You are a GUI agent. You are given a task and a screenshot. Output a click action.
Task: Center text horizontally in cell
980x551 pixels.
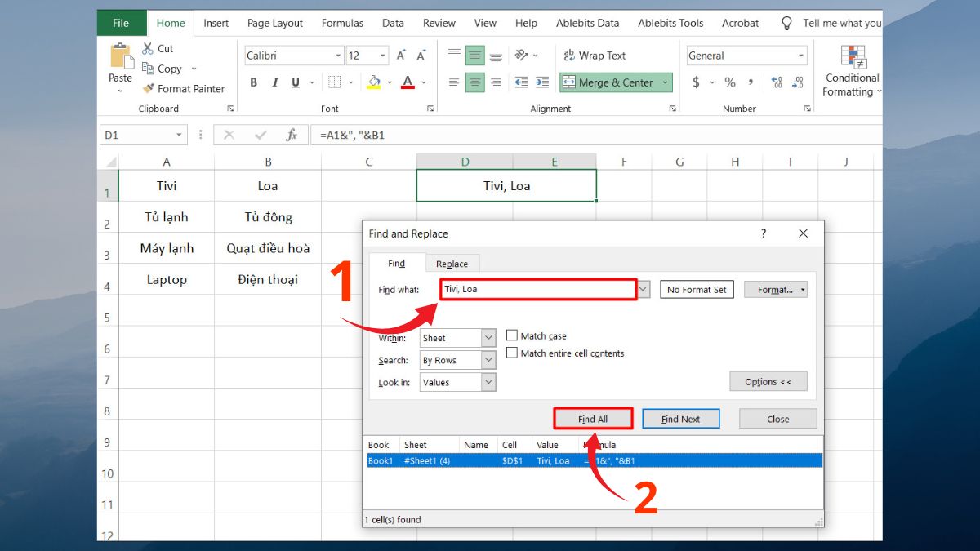(x=475, y=82)
